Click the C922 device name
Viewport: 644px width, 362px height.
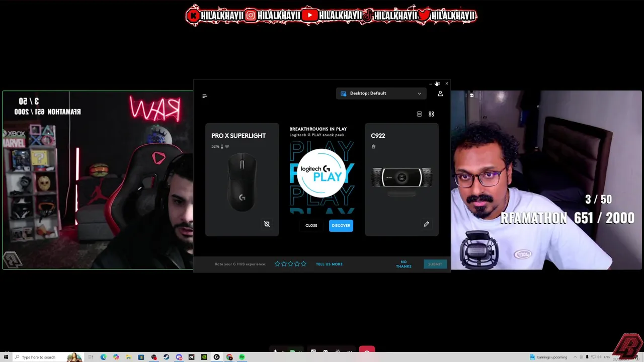(378, 136)
